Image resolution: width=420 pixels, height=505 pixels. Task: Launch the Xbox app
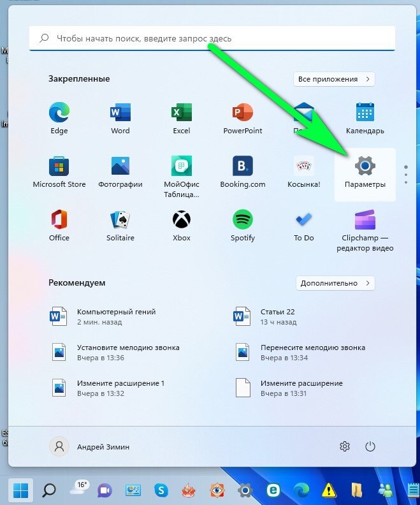182,225
